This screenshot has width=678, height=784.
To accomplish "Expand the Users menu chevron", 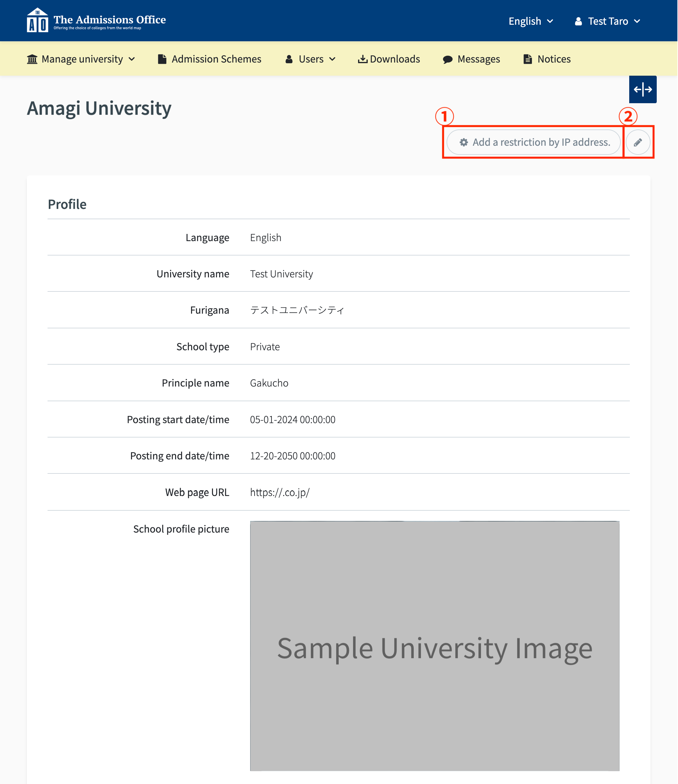I will (x=332, y=59).
